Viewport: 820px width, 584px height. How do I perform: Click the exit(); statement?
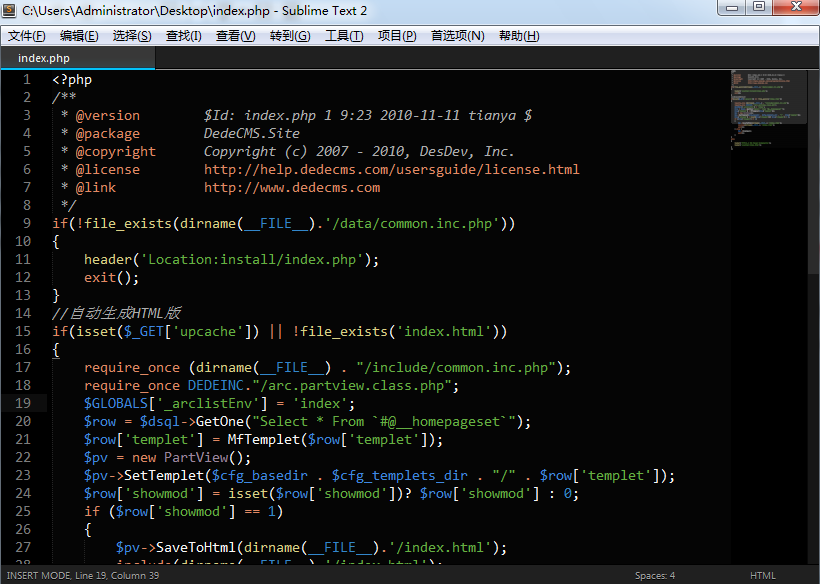(x=112, y=278)
